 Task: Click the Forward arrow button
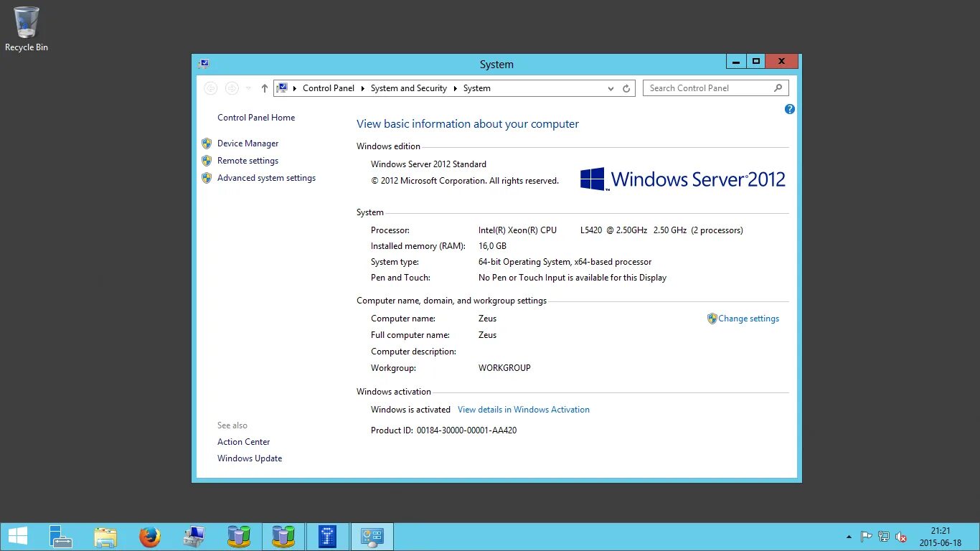tap(232, 88)
